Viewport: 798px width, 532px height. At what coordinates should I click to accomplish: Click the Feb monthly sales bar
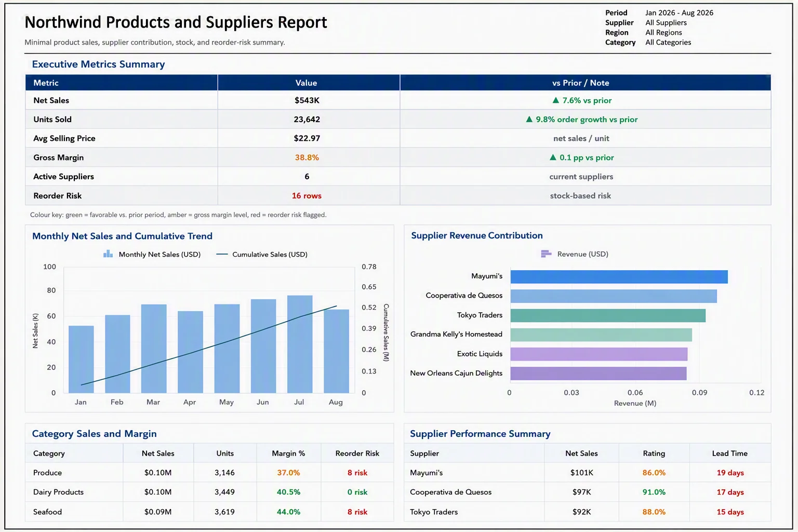tap(117, 354)
